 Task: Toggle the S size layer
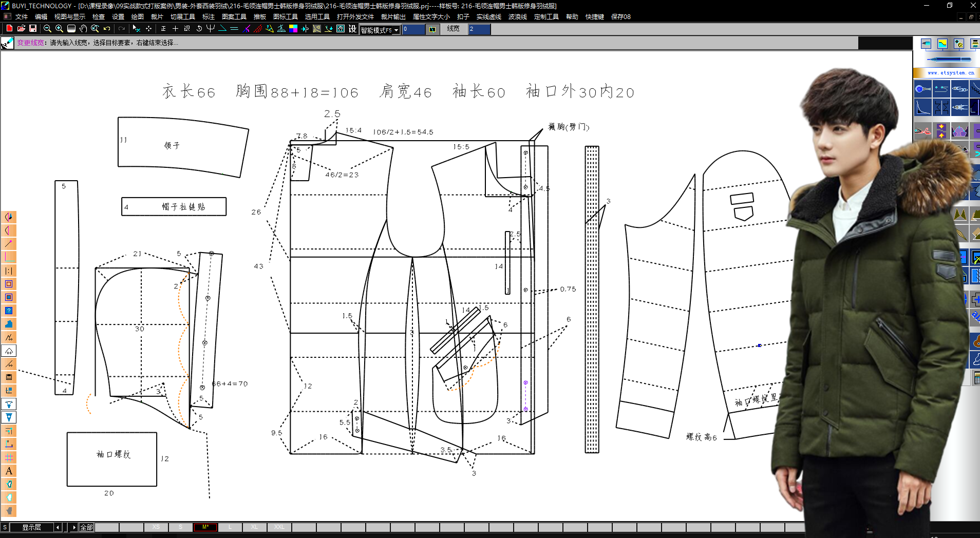point(180,527)
